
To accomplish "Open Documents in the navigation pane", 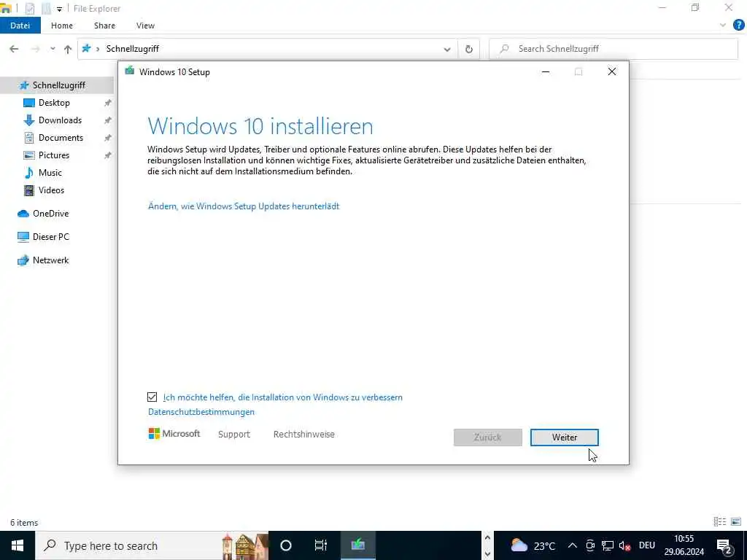I will (x=61, y=138).
